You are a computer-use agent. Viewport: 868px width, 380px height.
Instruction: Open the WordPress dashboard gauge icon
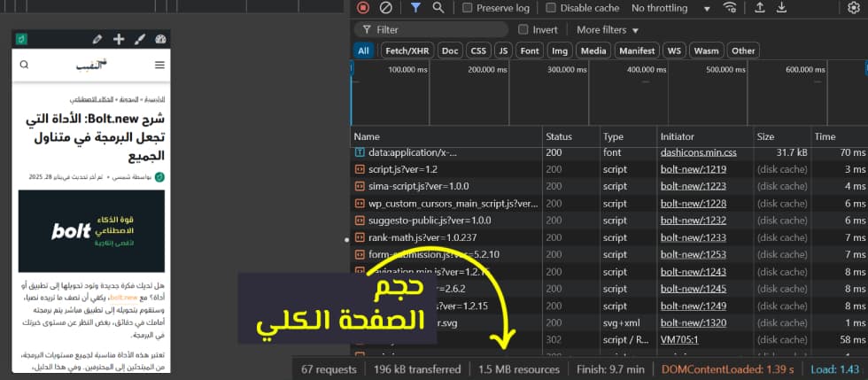[x=160, y=39]
